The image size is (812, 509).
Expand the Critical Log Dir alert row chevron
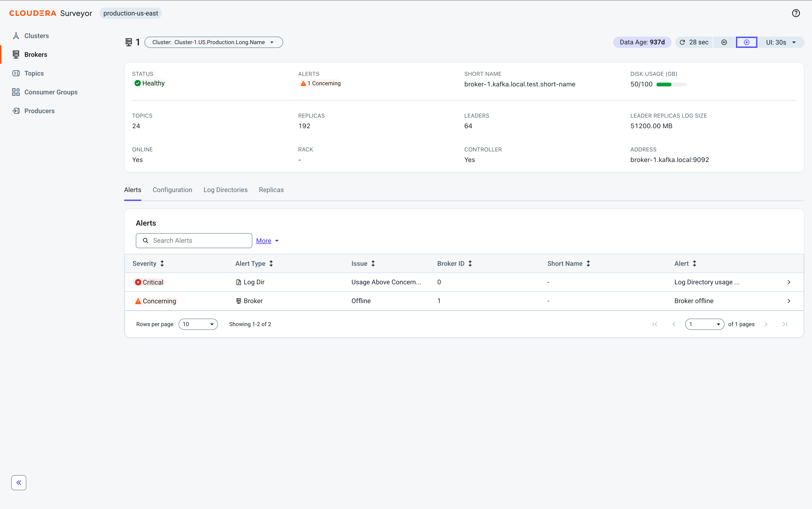point(789,282)
